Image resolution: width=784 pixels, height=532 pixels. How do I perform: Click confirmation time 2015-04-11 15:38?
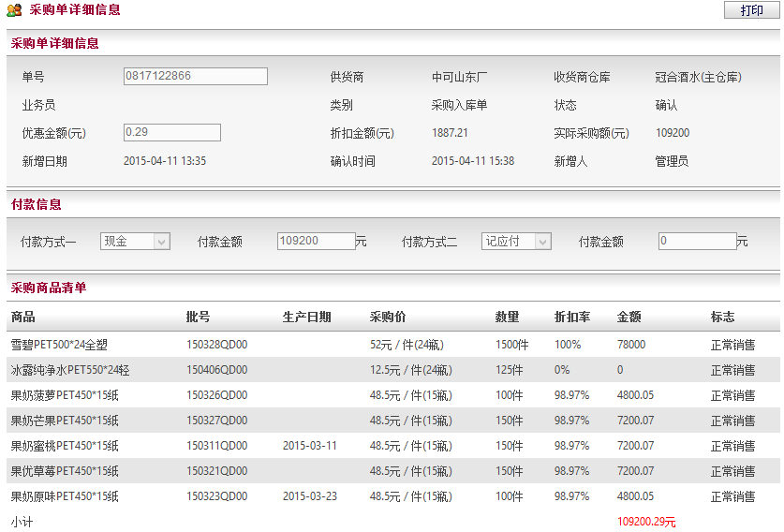point(473,160)
